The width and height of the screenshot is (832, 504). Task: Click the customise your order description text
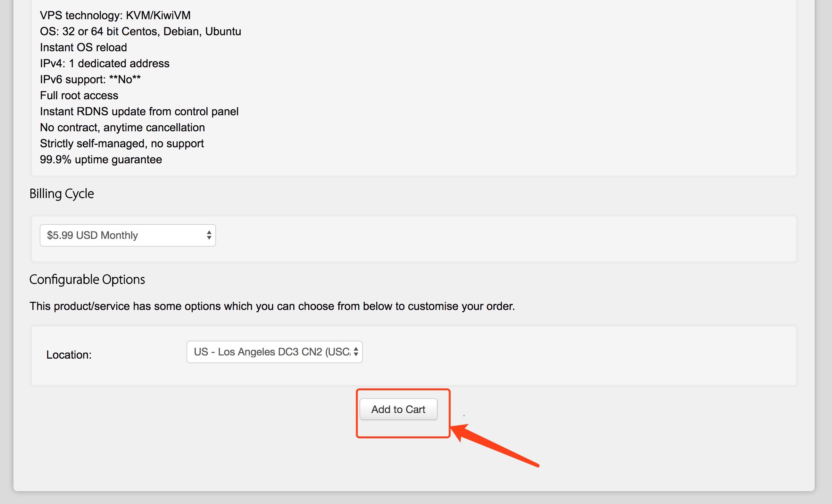(272, 306)
